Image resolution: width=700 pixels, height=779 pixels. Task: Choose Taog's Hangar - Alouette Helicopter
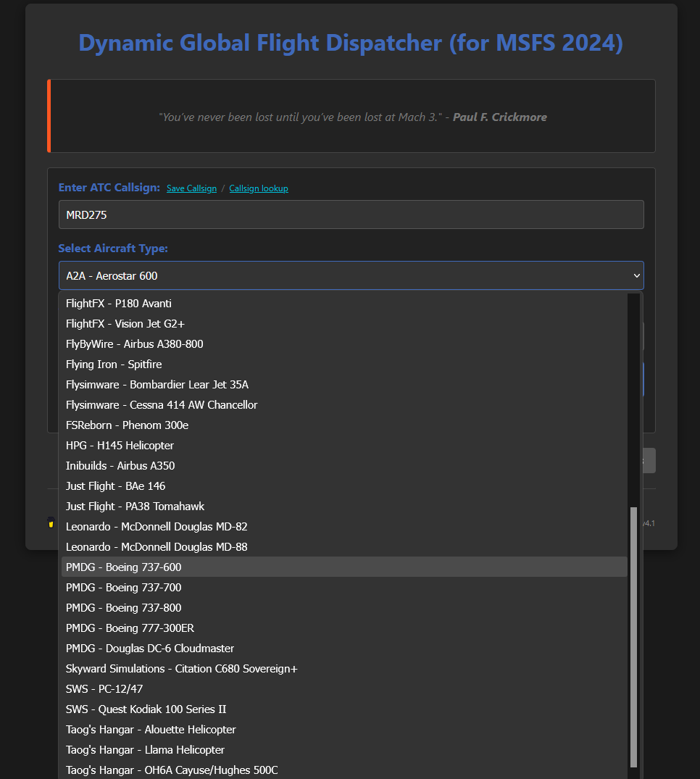(x=344, y=729)
